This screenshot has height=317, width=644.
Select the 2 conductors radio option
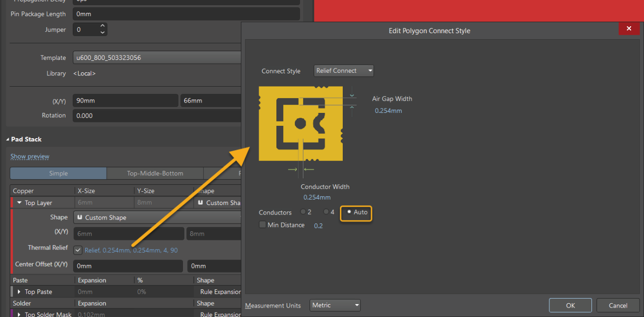tap(303, 212)
